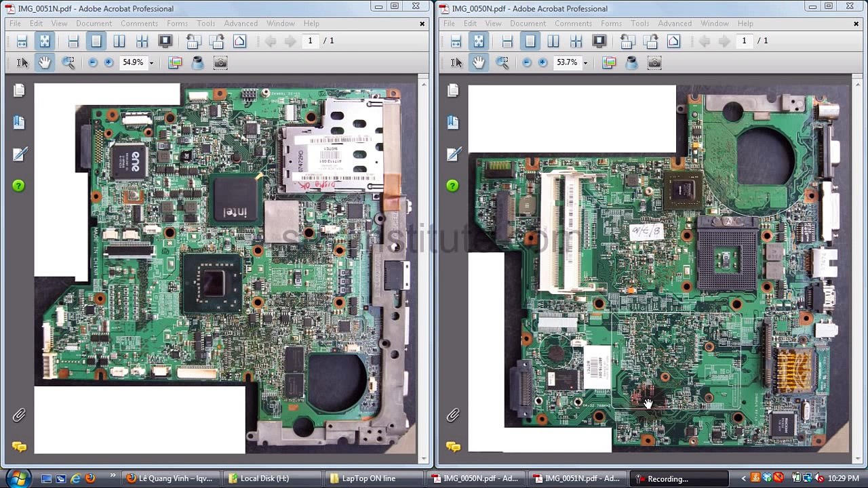
Task: Click Reading Mode icon in IMG_0051N window
Action: [240, 41]
